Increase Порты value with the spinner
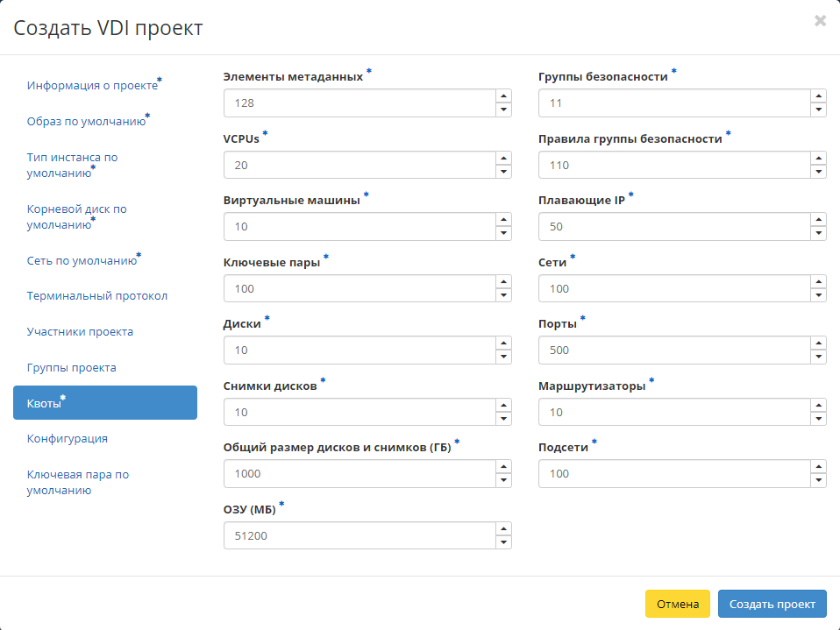The width and height of the screenshot is (840, 630). pos(818,344)
